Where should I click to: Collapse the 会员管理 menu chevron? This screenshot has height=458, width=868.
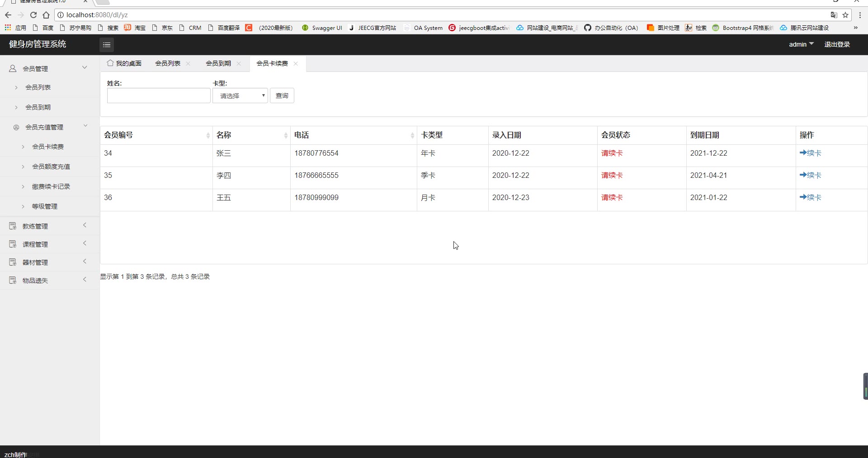[85, 67]
